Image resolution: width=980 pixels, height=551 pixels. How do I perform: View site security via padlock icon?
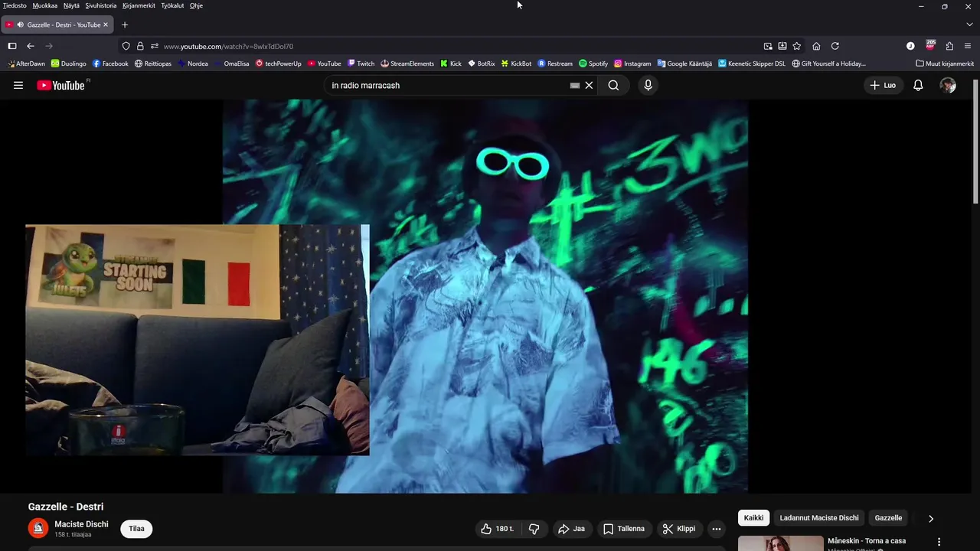click(140, 46)
